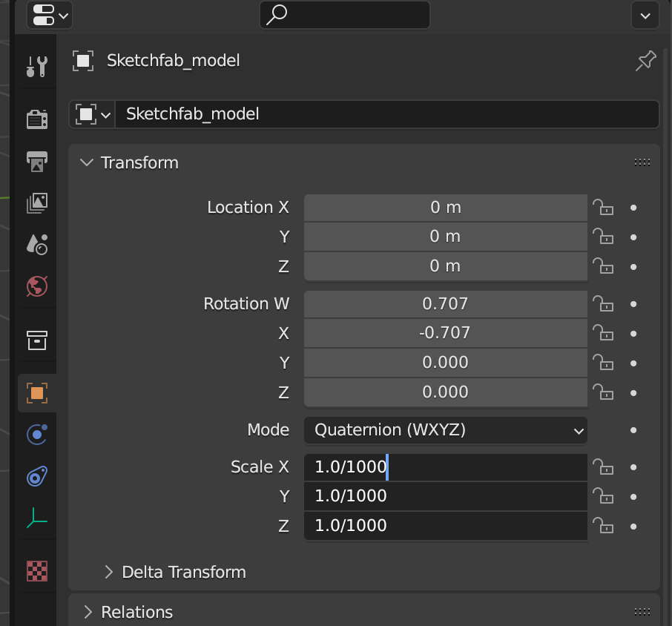Open the Object Data properties tab
This screenshot has width=672, height=626.
pos(36,519)
